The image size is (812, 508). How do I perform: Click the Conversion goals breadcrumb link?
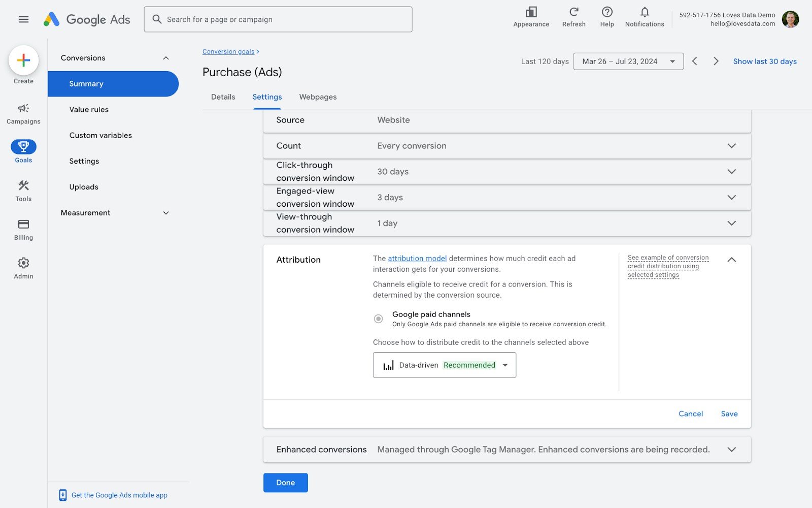click(228, 52)
